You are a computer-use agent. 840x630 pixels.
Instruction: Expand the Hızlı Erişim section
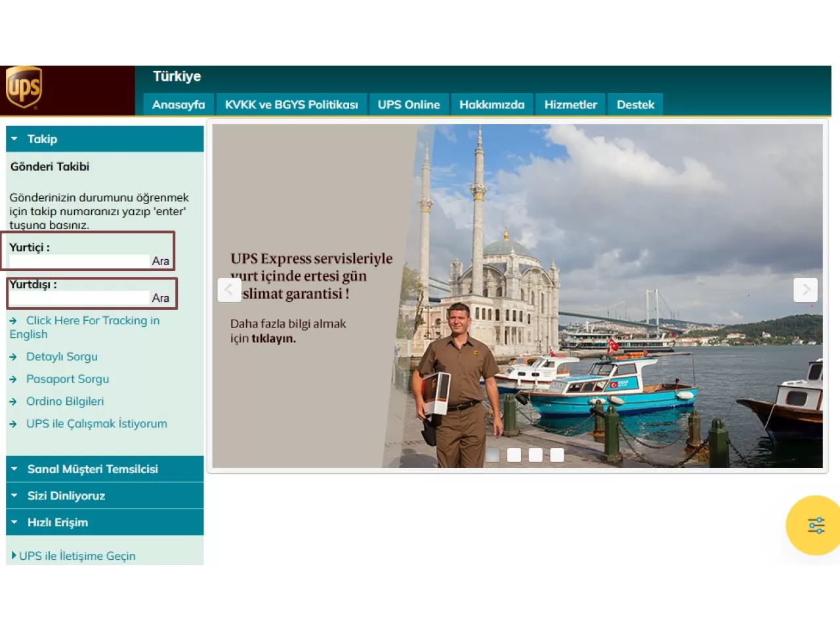pyautogui.click(x=105, y=522)
